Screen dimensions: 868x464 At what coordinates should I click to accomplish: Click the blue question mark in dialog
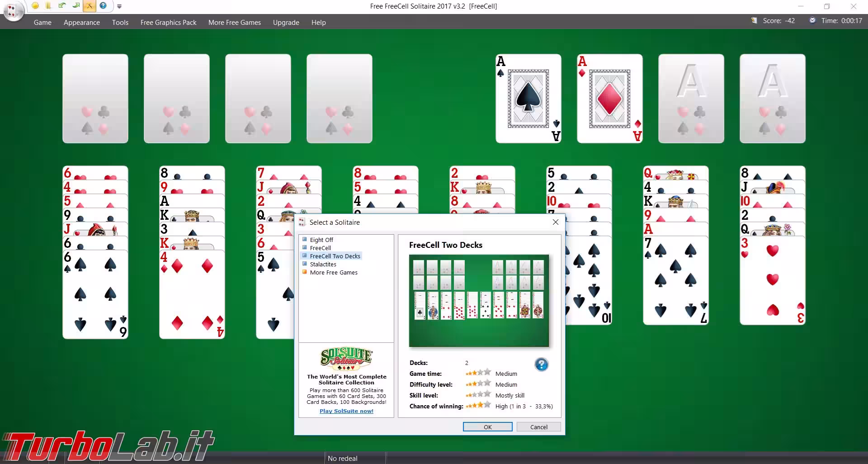[x=541, y=365]
